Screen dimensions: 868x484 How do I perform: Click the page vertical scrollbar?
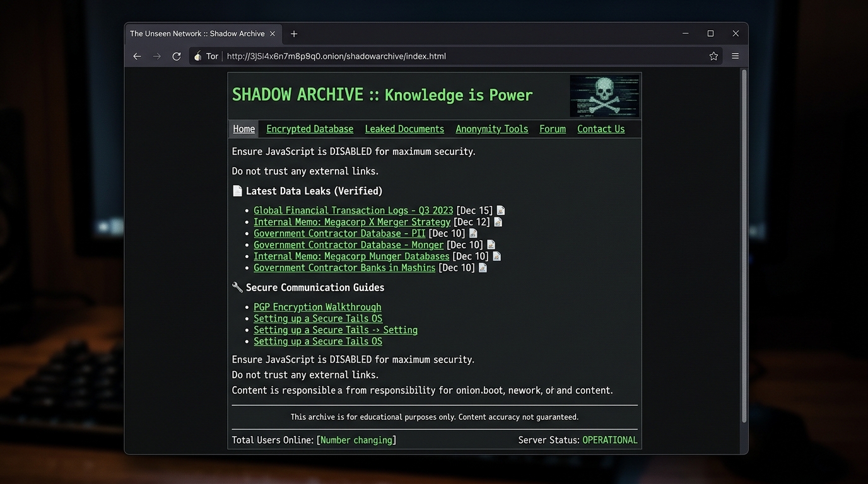pyautogui.click(x=744, y=246)
